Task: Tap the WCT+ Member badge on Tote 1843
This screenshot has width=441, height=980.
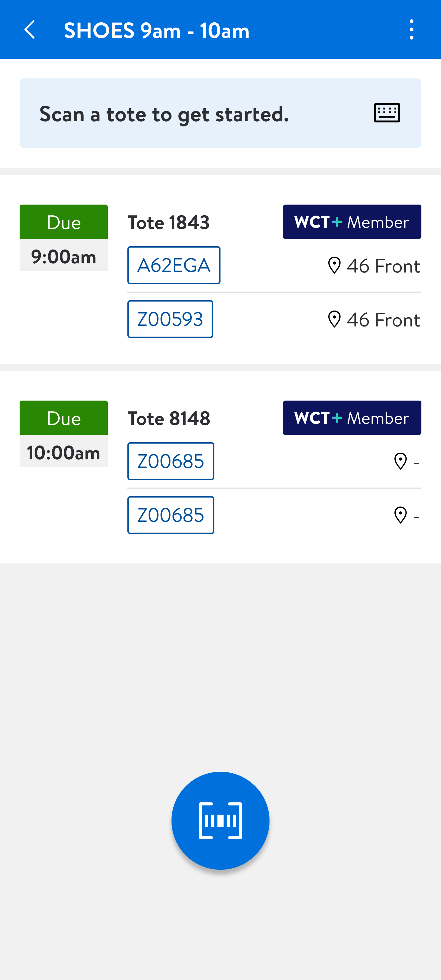Action: [x=352, y=222]
